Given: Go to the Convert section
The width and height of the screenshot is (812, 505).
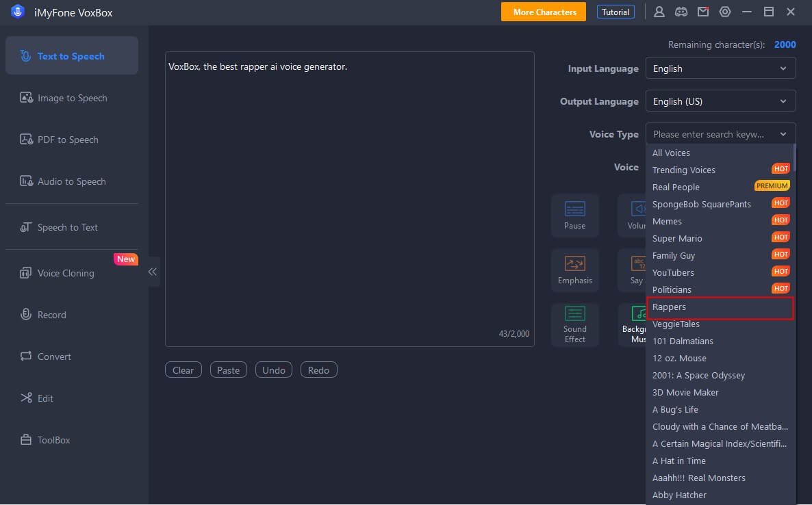Looking at the screenshot, I should tap(72, 357).
